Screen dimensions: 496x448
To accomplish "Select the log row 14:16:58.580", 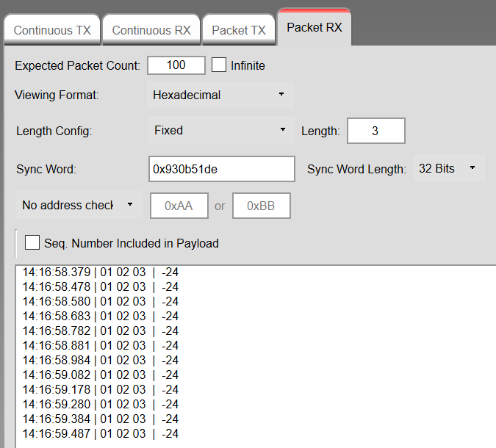I will pyautogui.click(x=101, y=301).
